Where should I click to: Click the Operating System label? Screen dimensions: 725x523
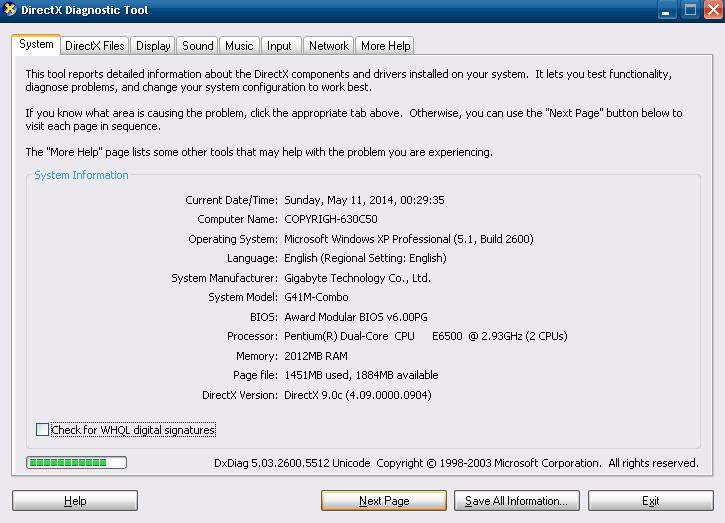pos(233,239)
